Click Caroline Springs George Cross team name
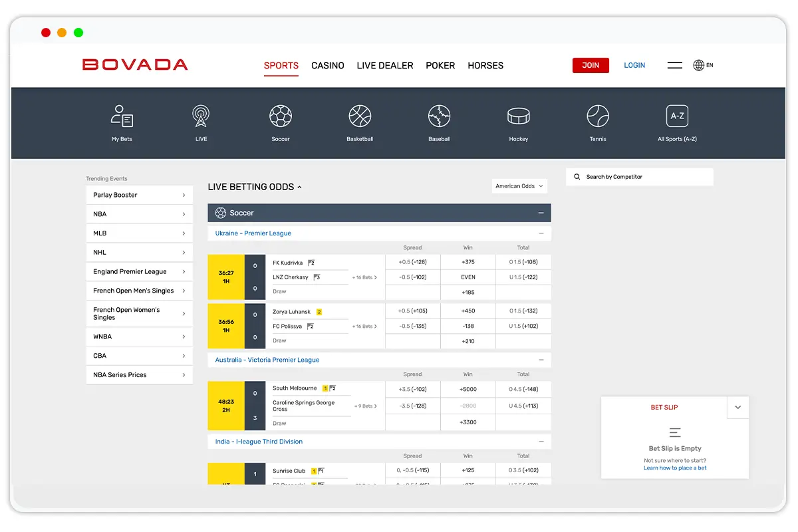 pyautogui.click(x=304, y=406)
